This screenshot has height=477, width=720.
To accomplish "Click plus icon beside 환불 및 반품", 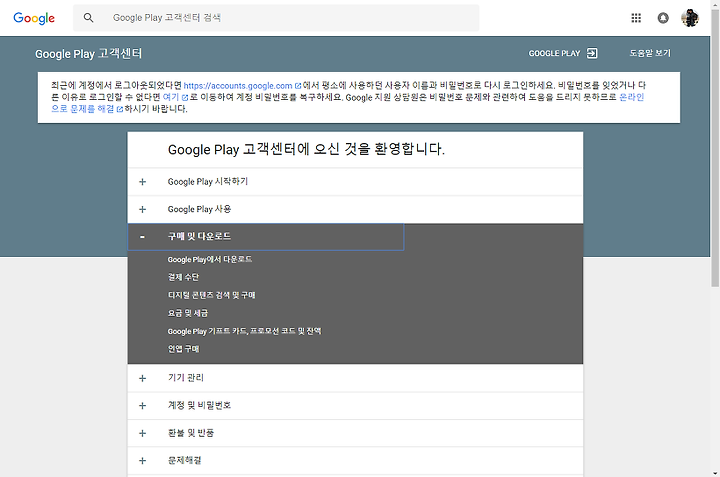I will click(x=142, y=433).
